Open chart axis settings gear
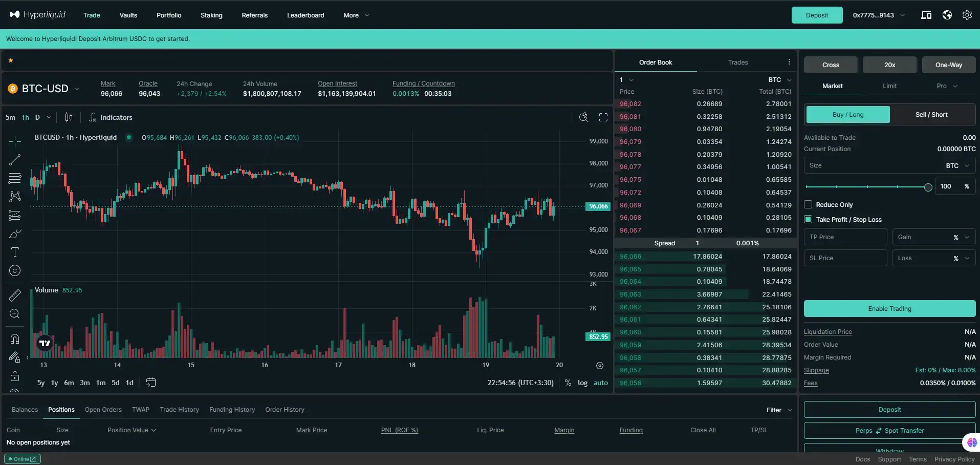Viewport: 980px width, 465px height. tap(600, 366)
